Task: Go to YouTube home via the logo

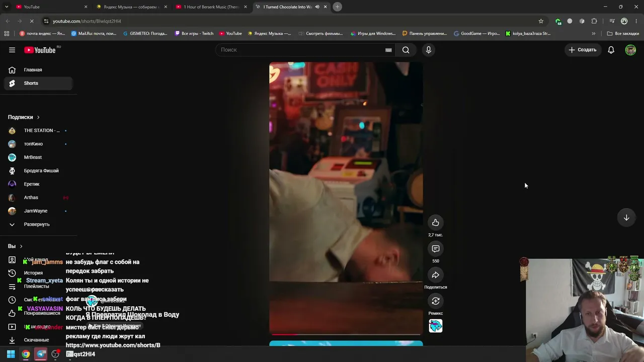Action: [x=40, y=50]
